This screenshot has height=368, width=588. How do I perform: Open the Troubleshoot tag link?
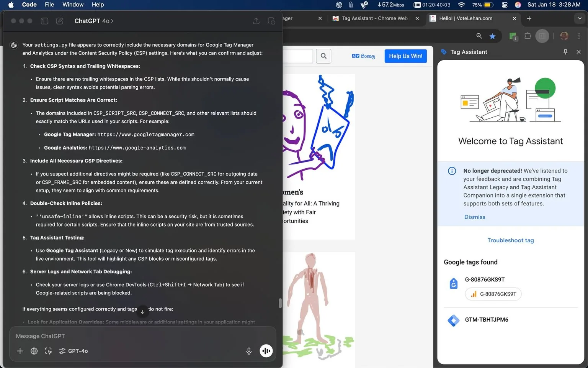point(510,240)
